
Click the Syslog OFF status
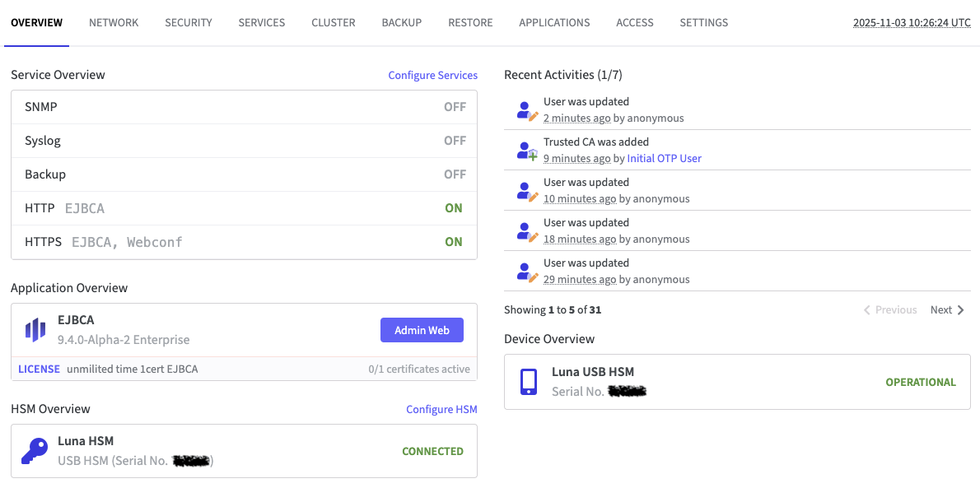coord(455,141)
